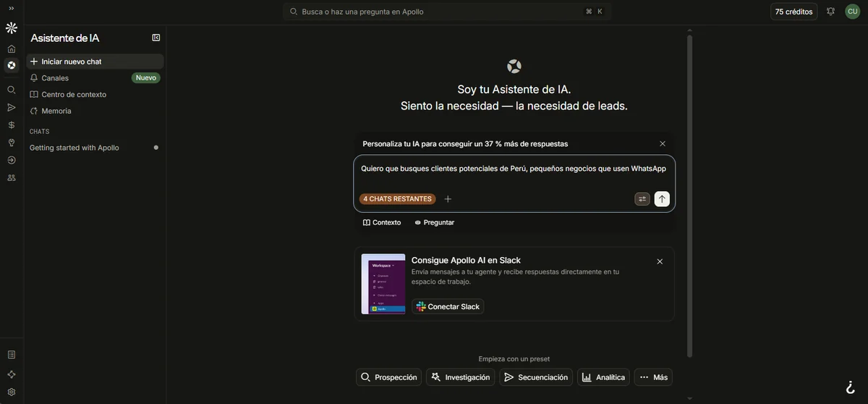Click the AI Assistant logo above the greeting
Viewport: 868px width, 404px height.
pyautogui.click(x=514, y=67)
